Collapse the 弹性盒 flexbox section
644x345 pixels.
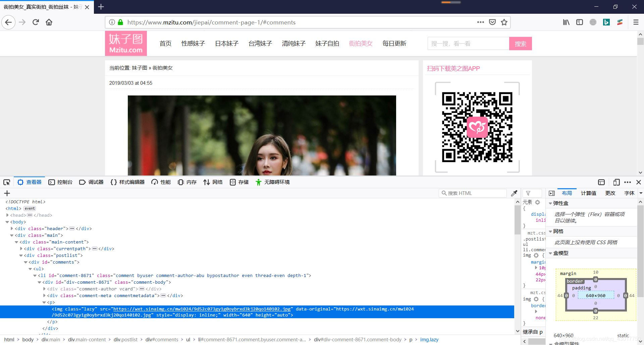pyautogui.click(x=550, y=203)
